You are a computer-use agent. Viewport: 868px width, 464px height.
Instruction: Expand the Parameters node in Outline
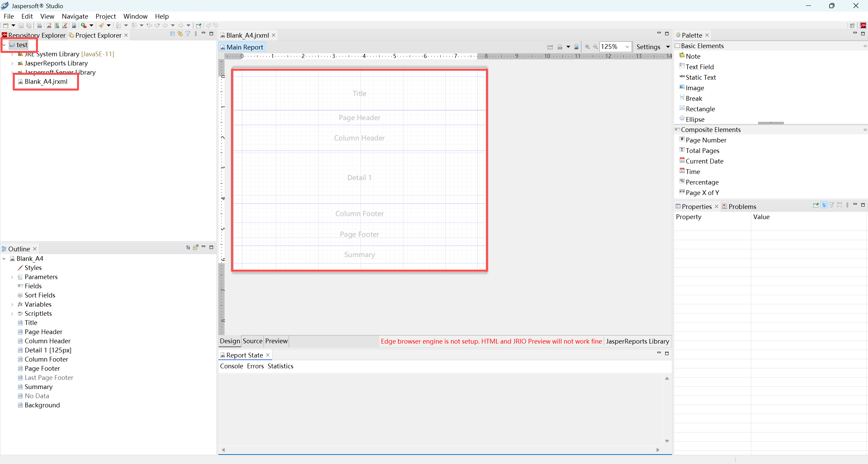click(12, 277)
